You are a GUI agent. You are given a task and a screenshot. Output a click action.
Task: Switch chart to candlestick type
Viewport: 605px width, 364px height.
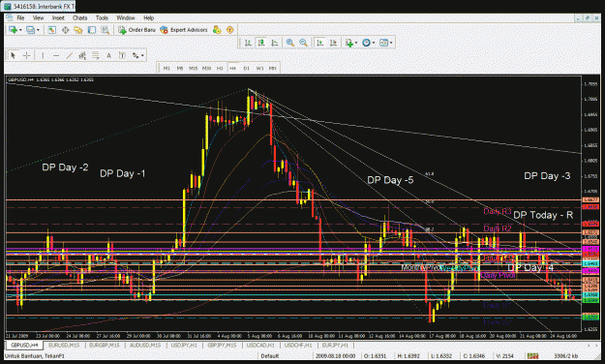[x=261, y=43]
